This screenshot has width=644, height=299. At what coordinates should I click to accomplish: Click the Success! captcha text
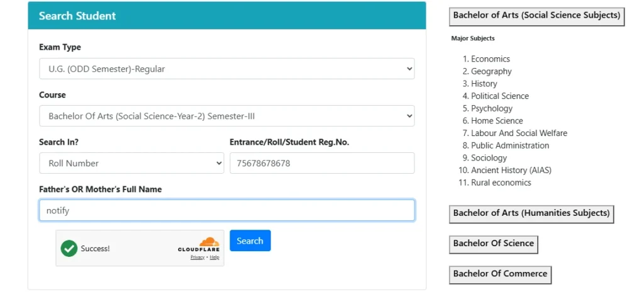96,249
